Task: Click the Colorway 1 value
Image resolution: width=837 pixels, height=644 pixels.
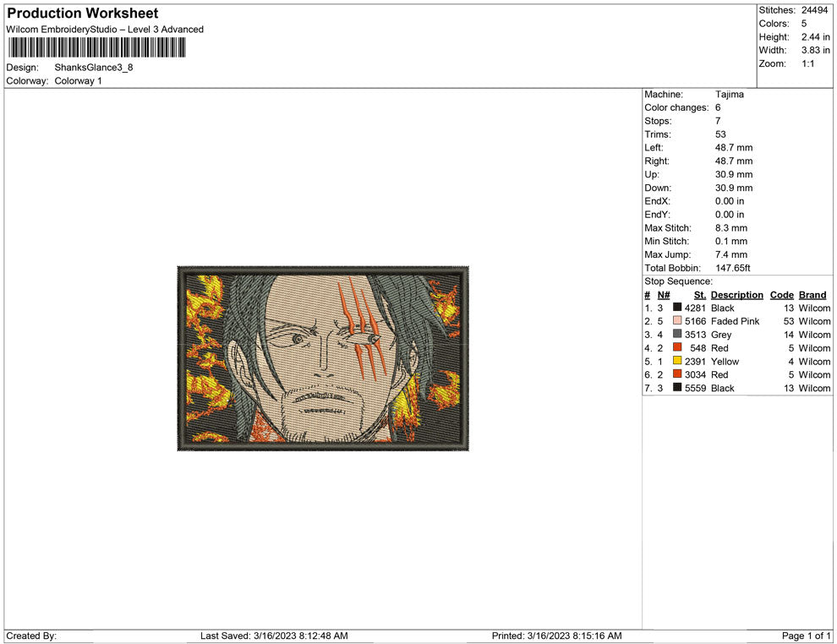Action: click(78, 80)
